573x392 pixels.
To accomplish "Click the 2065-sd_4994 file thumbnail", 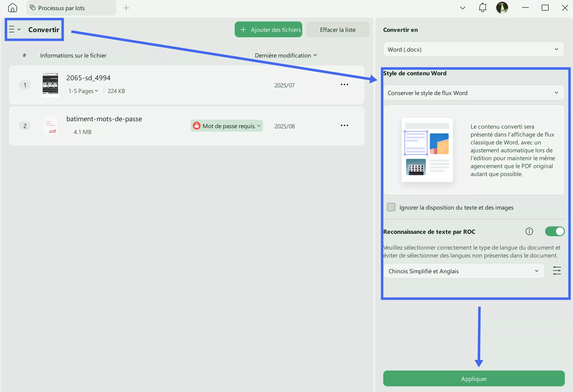I will (50, 84).
